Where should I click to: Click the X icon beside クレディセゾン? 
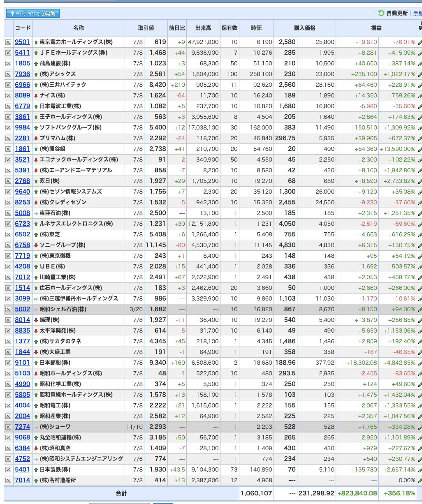point(8,202)
